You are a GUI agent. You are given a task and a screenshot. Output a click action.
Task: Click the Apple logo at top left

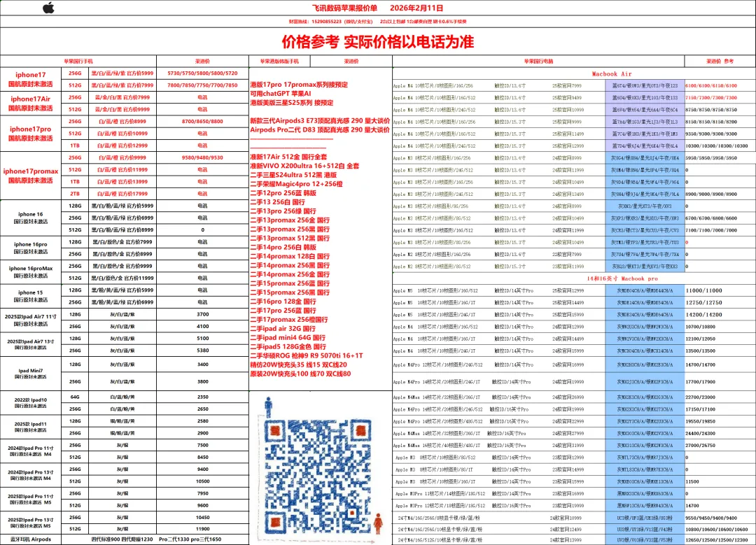click(48, 7)
